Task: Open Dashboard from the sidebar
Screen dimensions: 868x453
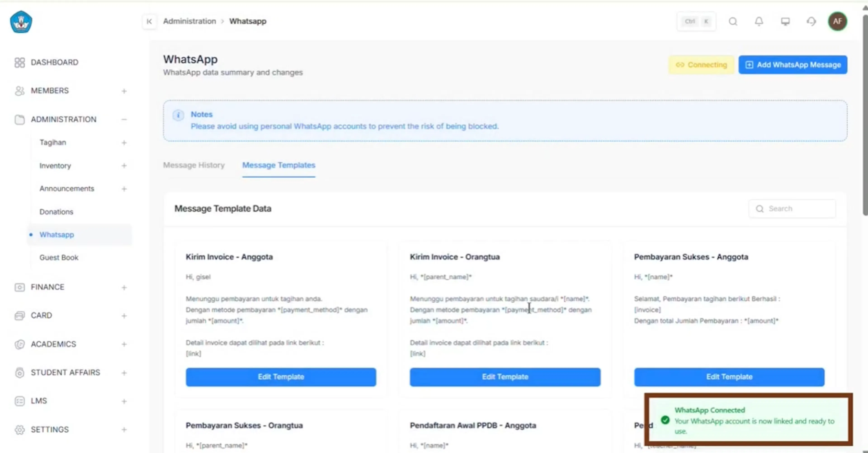Action: click(x=54, y=62)
